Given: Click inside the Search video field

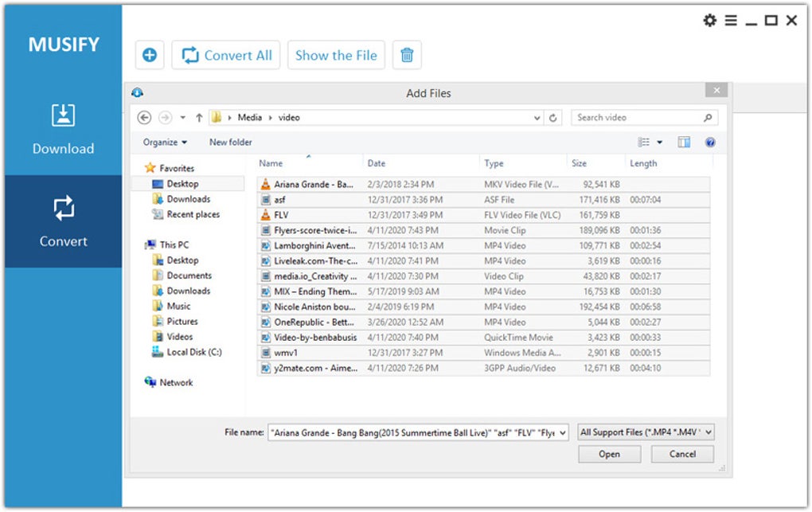Looking at the screenshot, I should (637, 118).
